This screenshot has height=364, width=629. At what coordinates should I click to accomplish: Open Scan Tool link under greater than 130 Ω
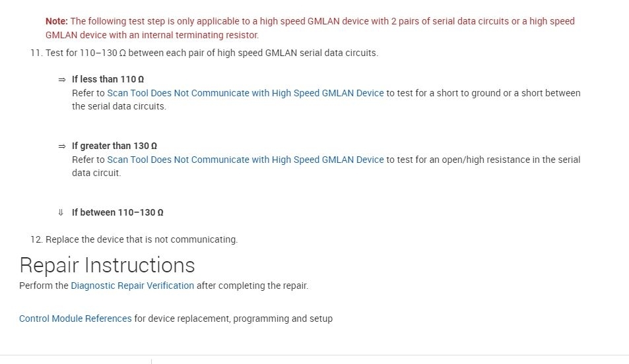(245, 160)
